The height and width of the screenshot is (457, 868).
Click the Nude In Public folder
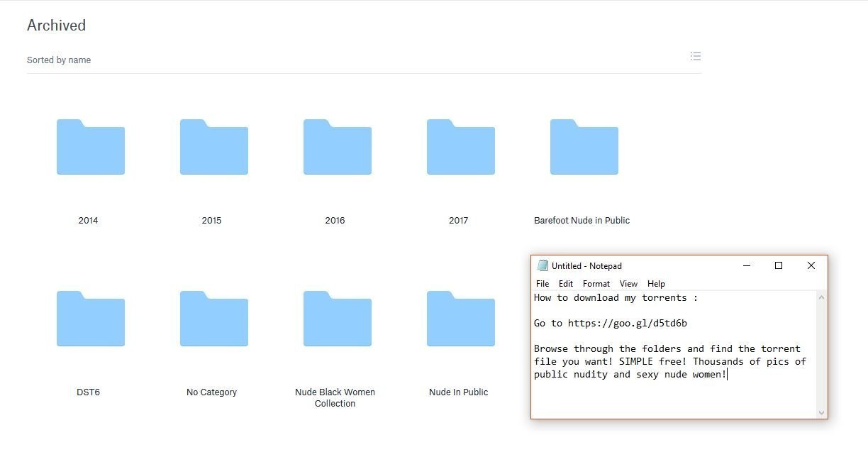(x=460, y=319)
